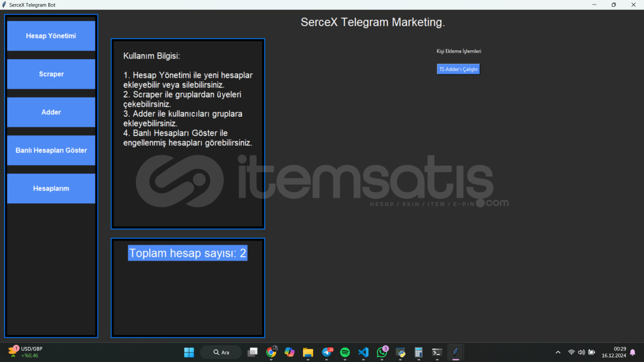Click the Kullanım Bilgisi heading text
The height and width of the screenshot is (362, 644).
point(151,56)
